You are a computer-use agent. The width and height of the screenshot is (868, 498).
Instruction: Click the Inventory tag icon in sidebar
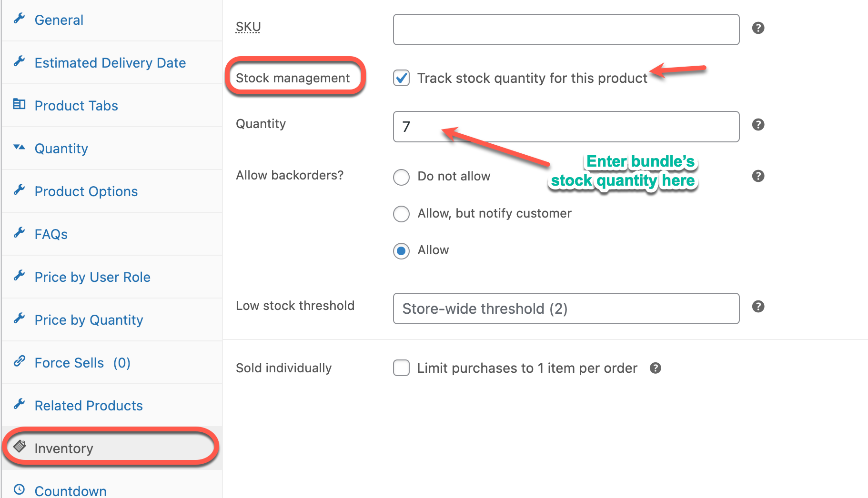tap(20, 447)
